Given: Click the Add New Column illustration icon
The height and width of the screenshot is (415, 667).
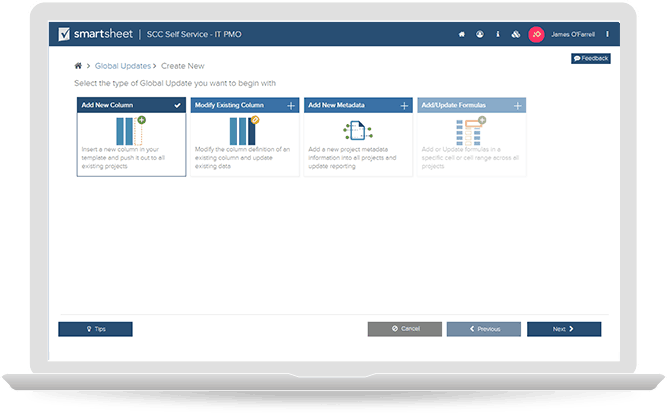Looking at the screenshot, I should [x=131, y=129].
